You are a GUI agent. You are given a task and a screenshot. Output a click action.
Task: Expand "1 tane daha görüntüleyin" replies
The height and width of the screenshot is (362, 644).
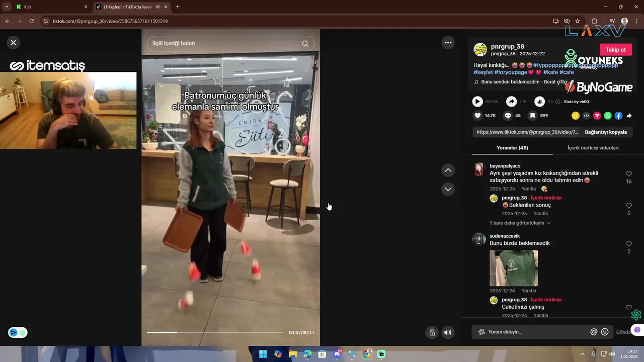coord(520,223)
